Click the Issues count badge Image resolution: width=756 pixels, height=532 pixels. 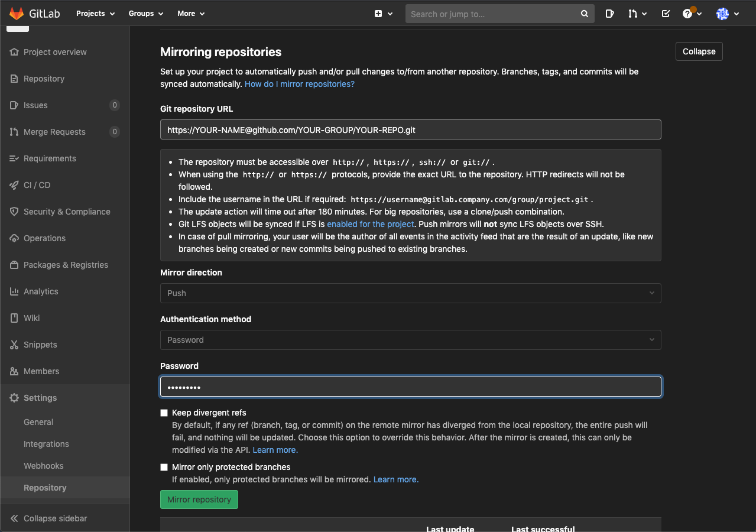[x=115, y=105]
